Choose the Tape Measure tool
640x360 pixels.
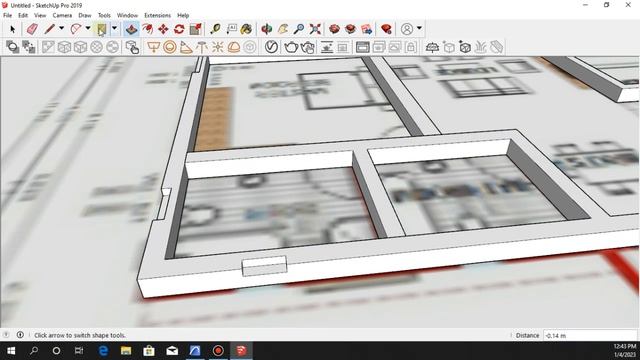[x=215, y=29]
